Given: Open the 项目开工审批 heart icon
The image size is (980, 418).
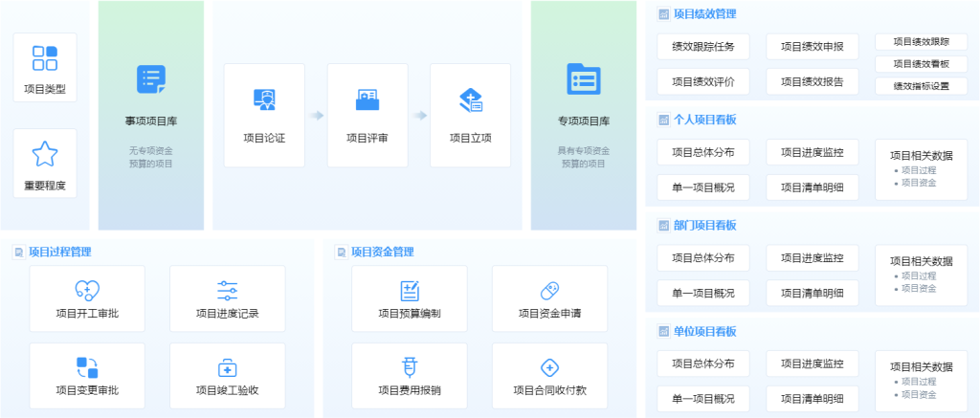Looking at the screenshot, I should 87,290.
